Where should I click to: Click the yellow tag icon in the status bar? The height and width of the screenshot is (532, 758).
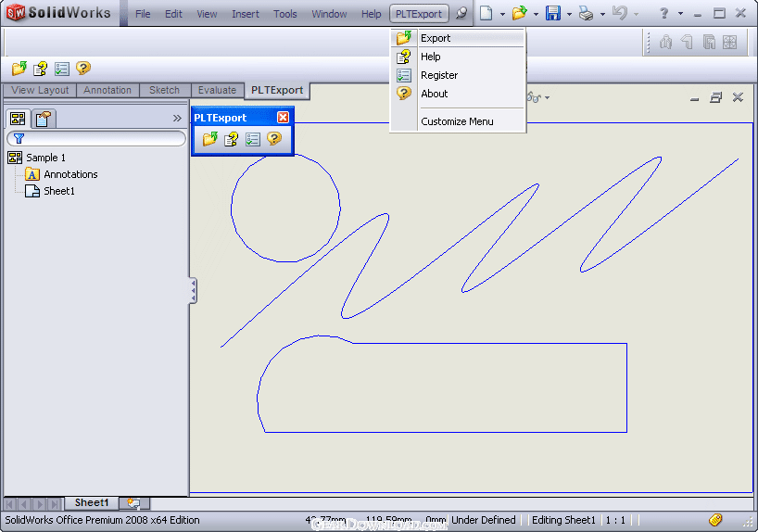pos(715,520)
